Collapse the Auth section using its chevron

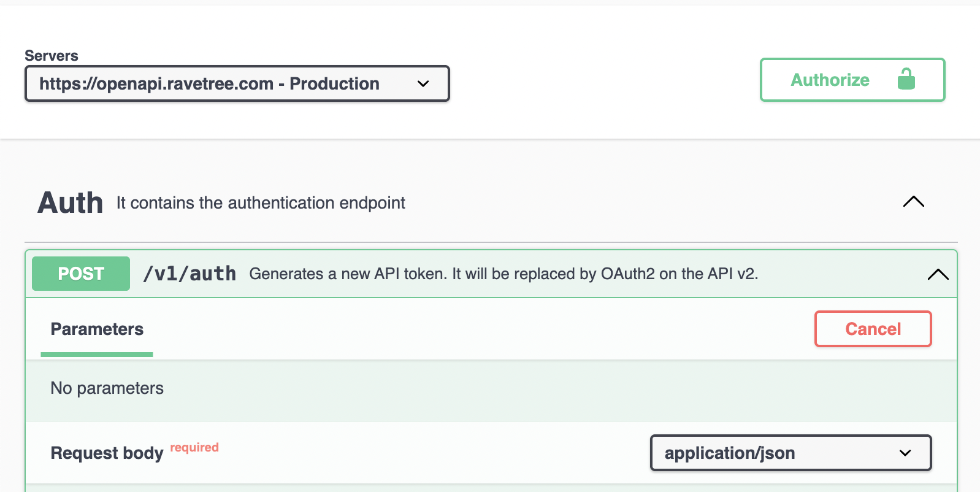pos(913,202)
